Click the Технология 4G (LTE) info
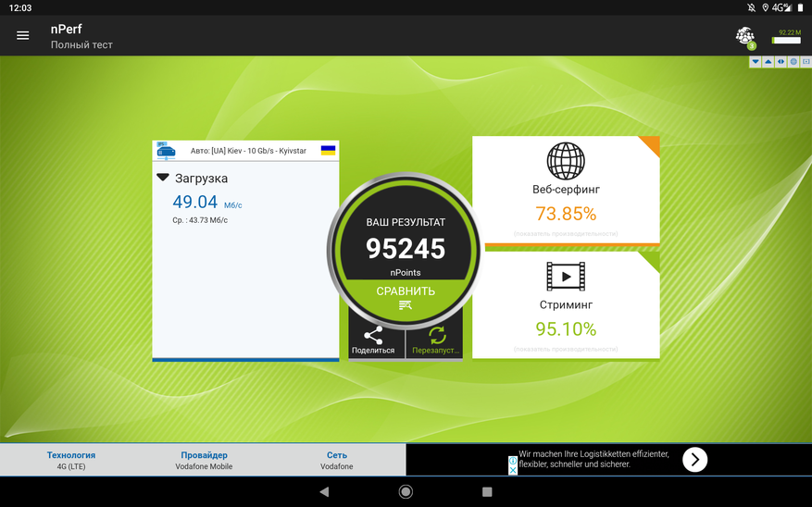Screen dimensions: 812x507 [x=71, y=461]
